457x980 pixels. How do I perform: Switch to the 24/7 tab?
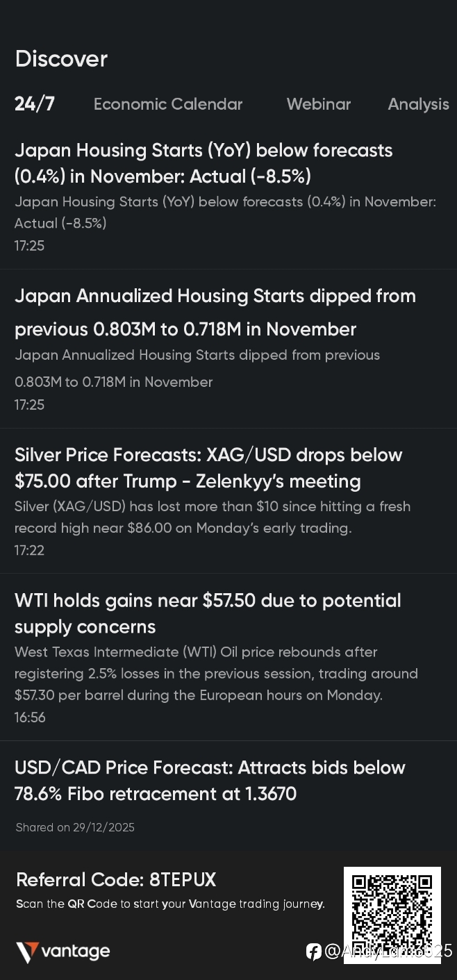(x=35, y=104)
